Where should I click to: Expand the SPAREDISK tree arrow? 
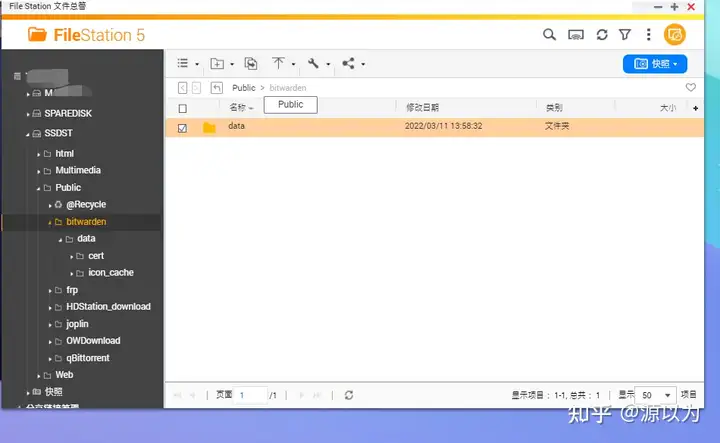28,114
